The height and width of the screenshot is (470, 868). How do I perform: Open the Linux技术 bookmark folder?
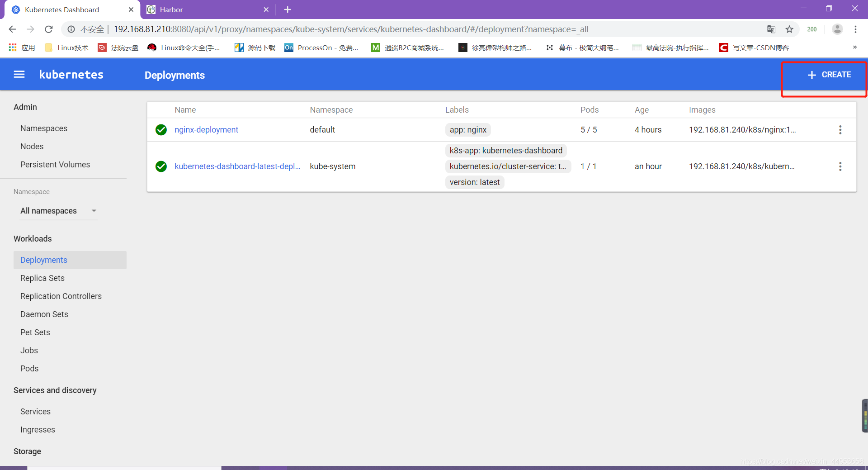66,47
